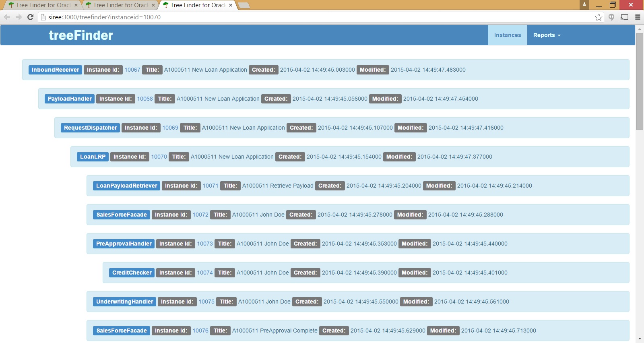
Task: Open instance 10073 link
Action: (x=205, y=244)
